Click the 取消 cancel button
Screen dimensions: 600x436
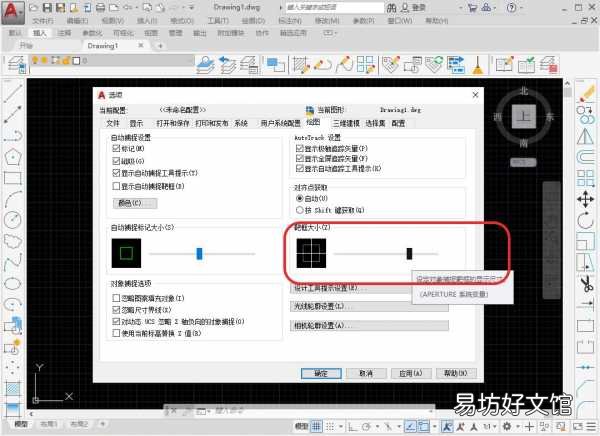(366, 373)
